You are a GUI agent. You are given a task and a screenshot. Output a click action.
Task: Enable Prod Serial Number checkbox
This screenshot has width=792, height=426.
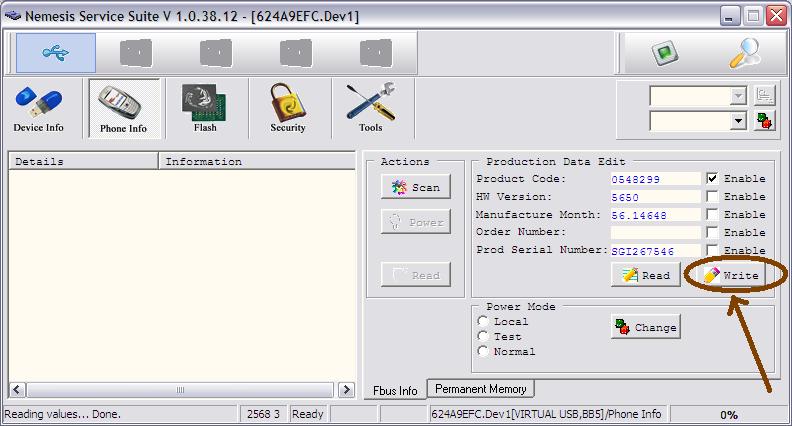[712, 250]
